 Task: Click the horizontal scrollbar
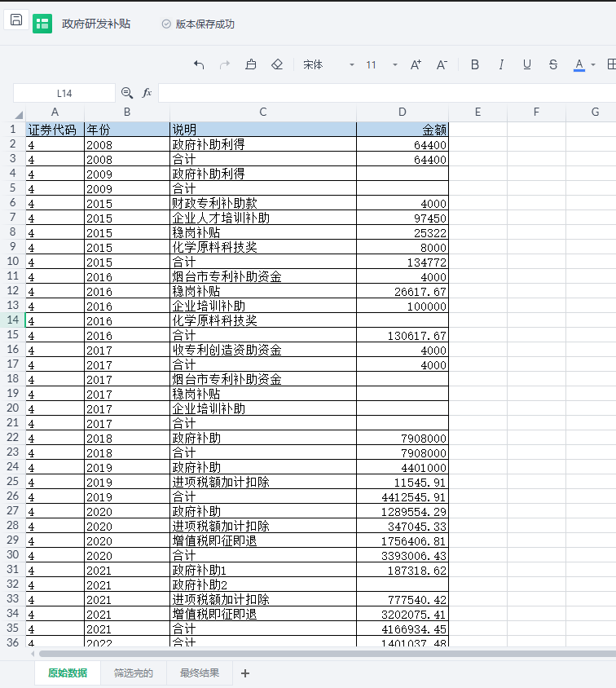(x=328, y=654)
